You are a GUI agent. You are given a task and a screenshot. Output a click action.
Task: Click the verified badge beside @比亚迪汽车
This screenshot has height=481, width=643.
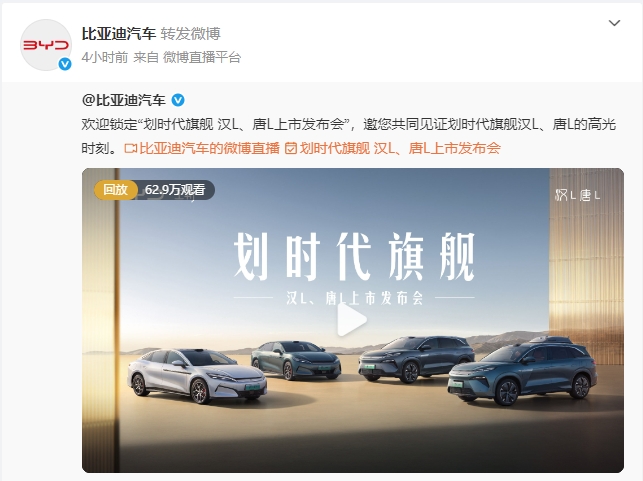178,100
